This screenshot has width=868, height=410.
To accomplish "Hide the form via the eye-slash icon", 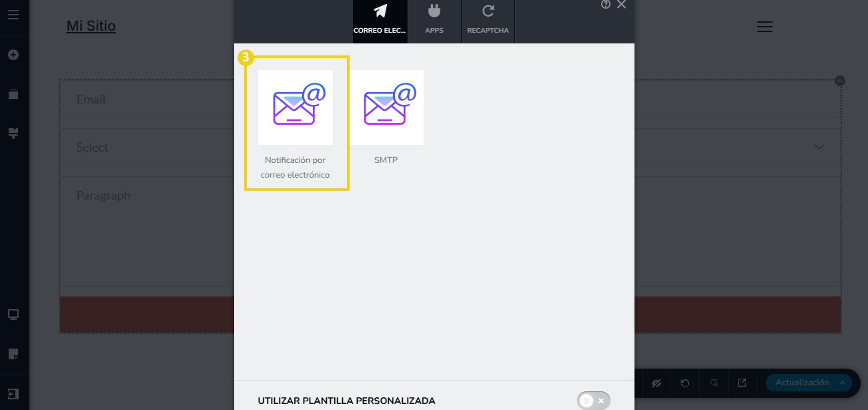I will 657,383.
